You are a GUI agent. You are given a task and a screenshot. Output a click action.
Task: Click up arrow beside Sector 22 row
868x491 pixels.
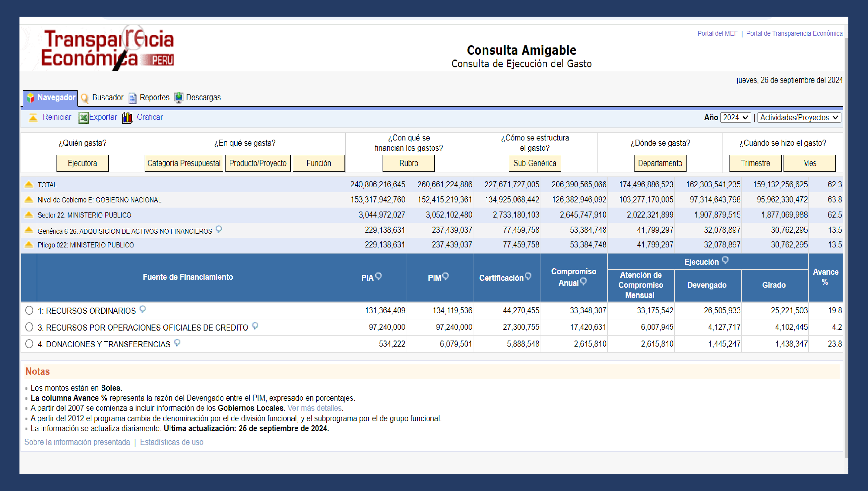[x=29, y=215]
